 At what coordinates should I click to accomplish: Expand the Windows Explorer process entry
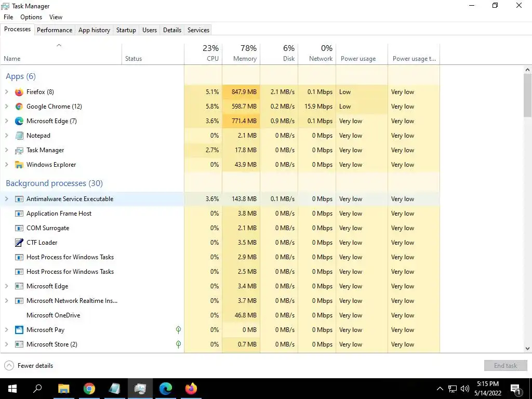point(6,165)
